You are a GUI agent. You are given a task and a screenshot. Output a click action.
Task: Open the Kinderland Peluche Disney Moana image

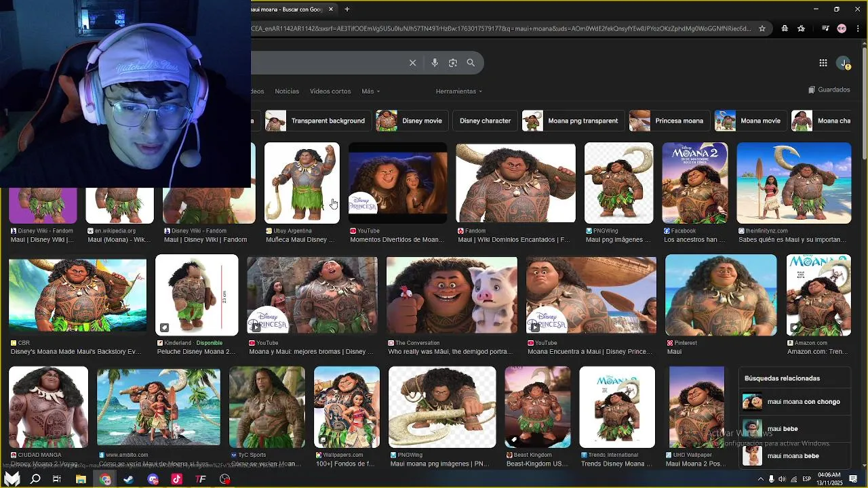pyautogui.click(x=197, y=296)
